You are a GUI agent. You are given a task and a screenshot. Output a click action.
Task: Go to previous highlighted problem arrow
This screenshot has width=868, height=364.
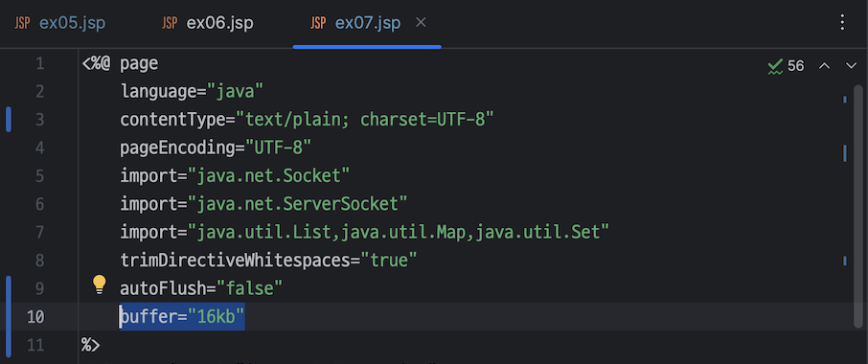[x=824, y=66]
